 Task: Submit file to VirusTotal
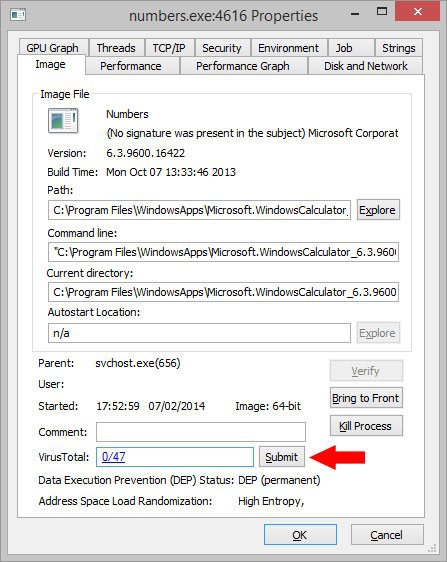click(x=282, y=457)
